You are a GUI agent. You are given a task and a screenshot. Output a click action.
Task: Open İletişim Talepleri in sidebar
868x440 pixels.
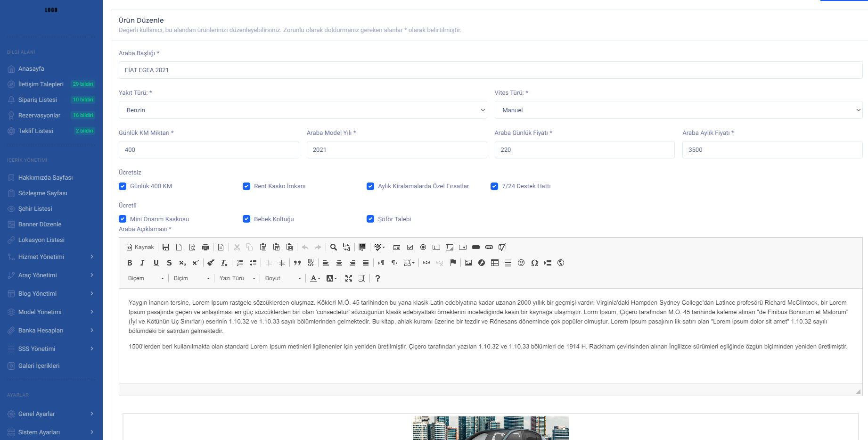click(x=41, y=84)
